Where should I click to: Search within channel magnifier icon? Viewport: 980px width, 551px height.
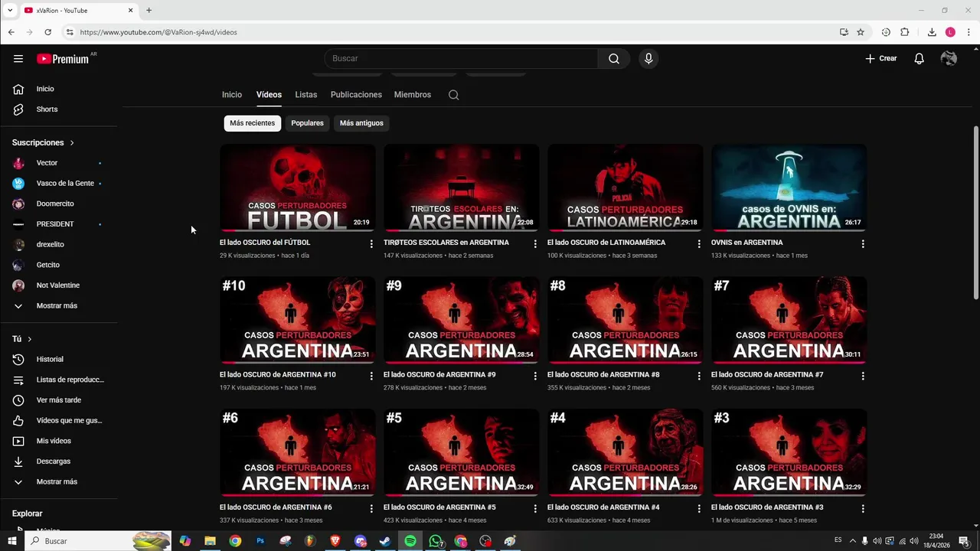[453, 95]
